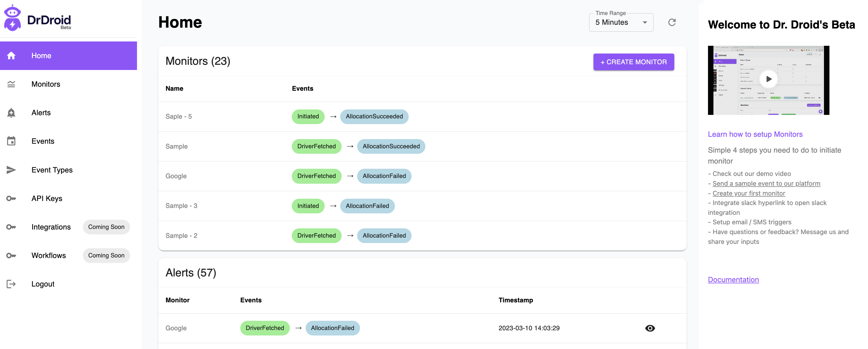This screenshot has height=349, width=868.
Task: Click the Create Monitor button
Action: (x=633, y=62)
